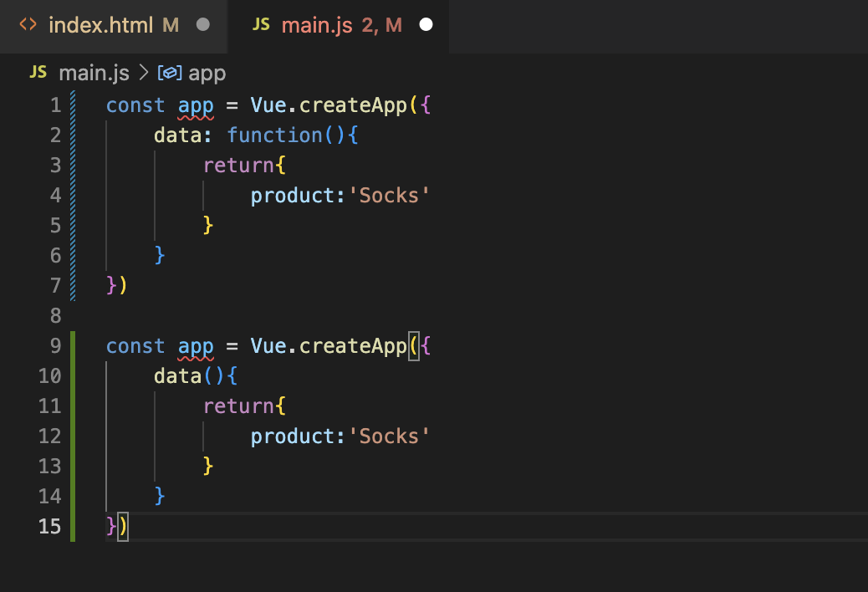The width and height of the screenshot is (868, 592).
Task: Click line number 8 on the empty line
Action: pos(55,315)
